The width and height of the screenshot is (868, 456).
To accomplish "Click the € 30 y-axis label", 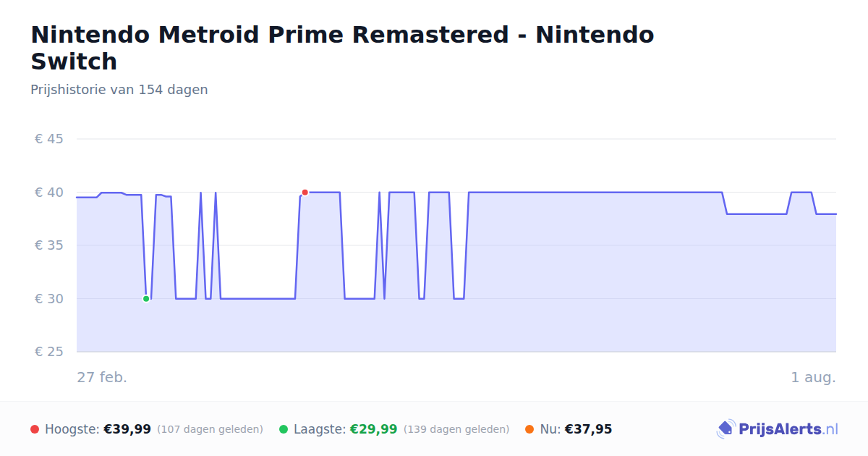I will (48, 299).
